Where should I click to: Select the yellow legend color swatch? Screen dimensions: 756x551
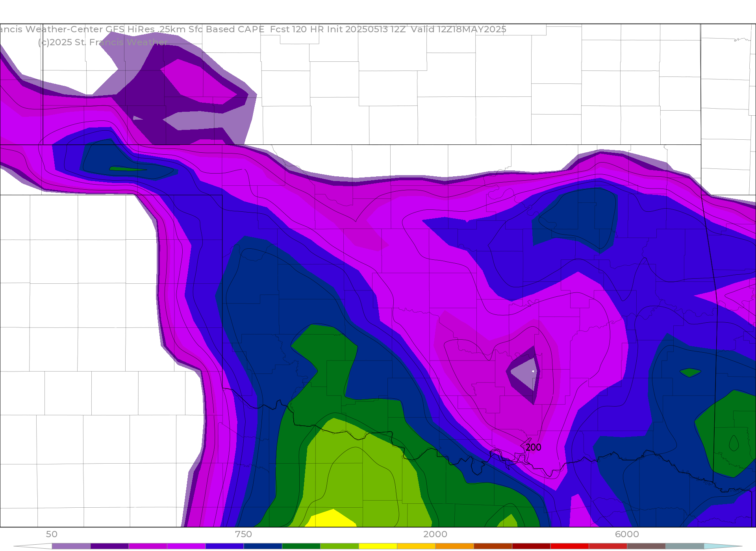coord(378,546)
